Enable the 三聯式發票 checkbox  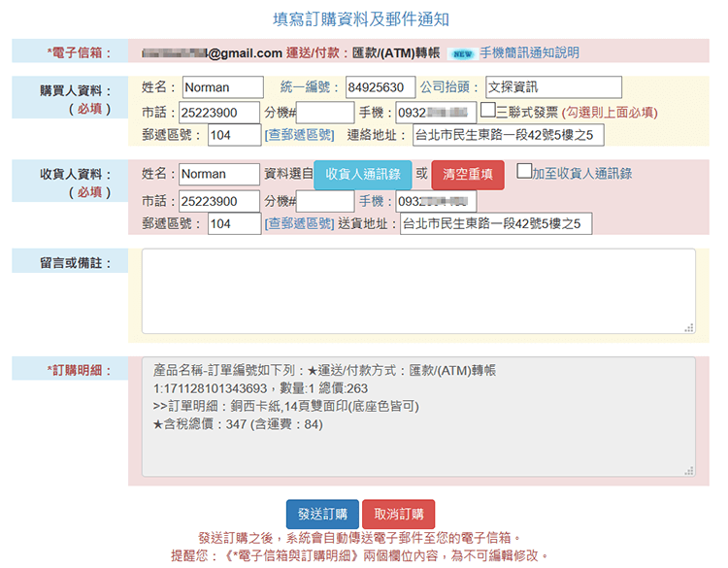[x=487, y=110]
